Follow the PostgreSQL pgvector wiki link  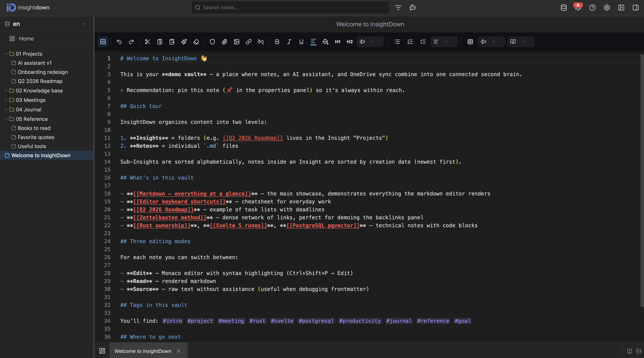[323, 225]
